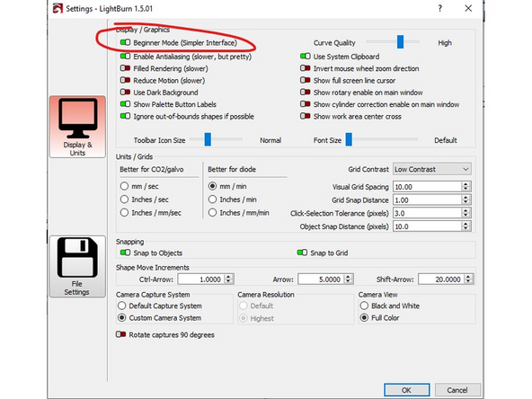Click the Font Size slider handle
The image size is (532, 399).
pyautogui.click(x=349, y=139)
